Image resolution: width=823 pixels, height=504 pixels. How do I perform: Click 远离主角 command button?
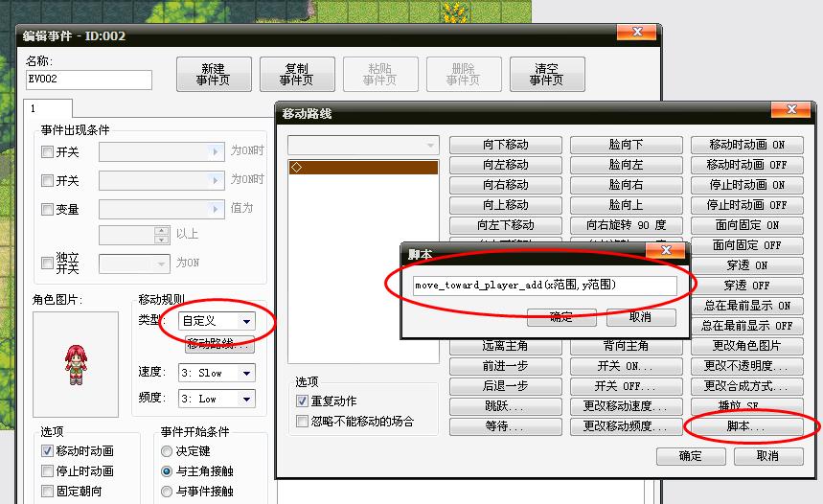(x=506, y=347)
